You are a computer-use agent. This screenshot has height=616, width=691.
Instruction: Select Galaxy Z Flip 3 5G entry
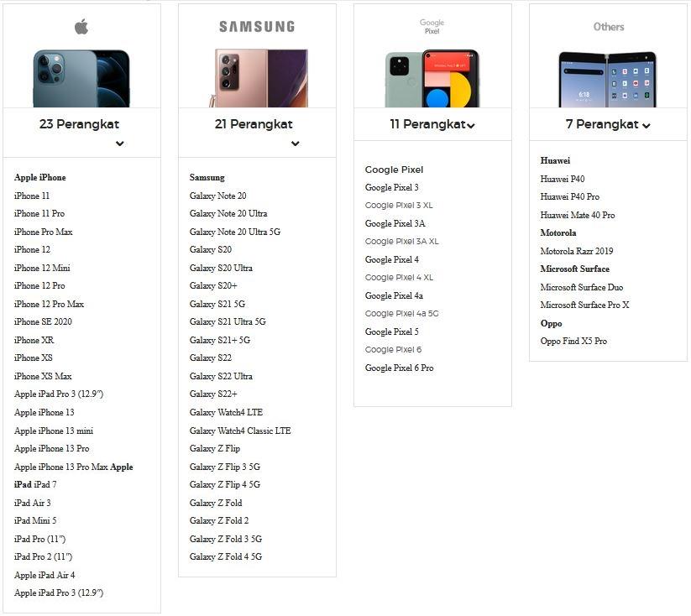pyautogui.click(x=225, y=467)
